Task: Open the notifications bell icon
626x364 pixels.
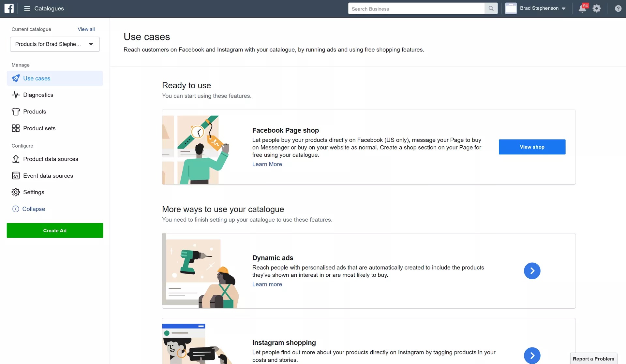Action: [x=582, y=8]
